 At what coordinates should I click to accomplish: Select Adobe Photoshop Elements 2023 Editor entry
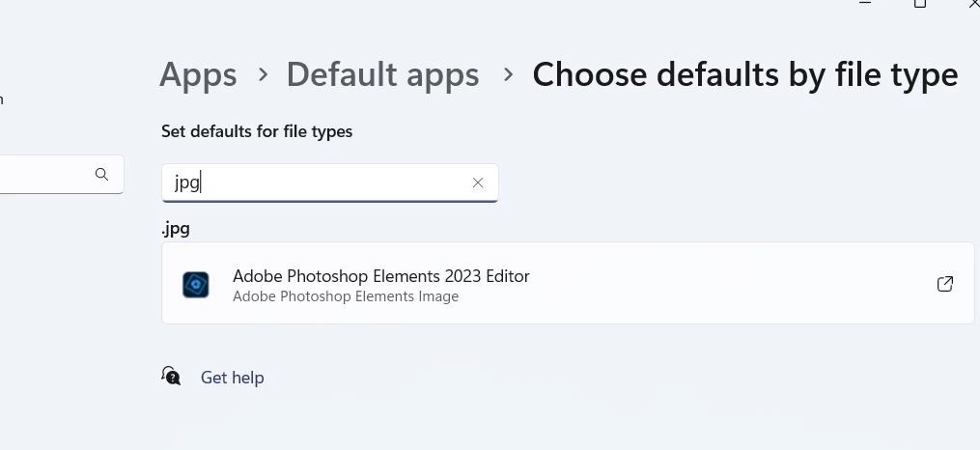tap(568, 283)
